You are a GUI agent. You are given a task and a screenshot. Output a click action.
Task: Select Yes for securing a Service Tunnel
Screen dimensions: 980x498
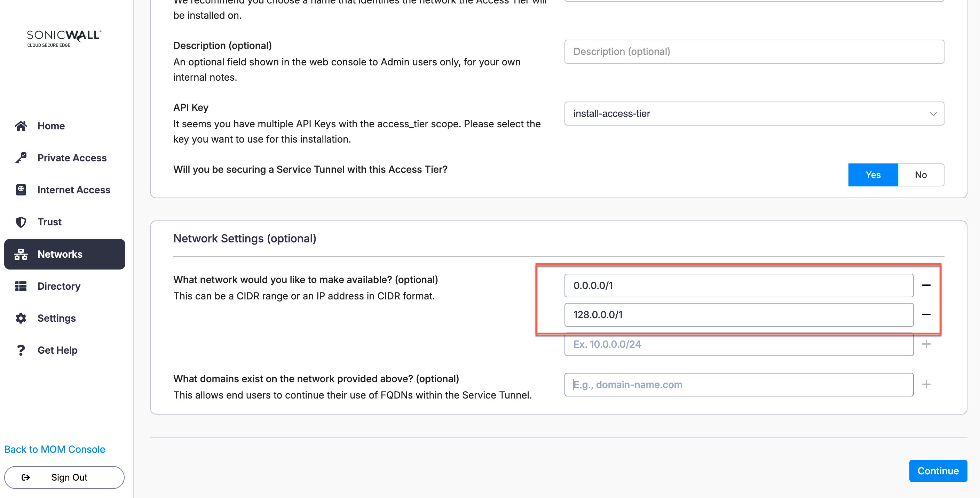(873, 175)
